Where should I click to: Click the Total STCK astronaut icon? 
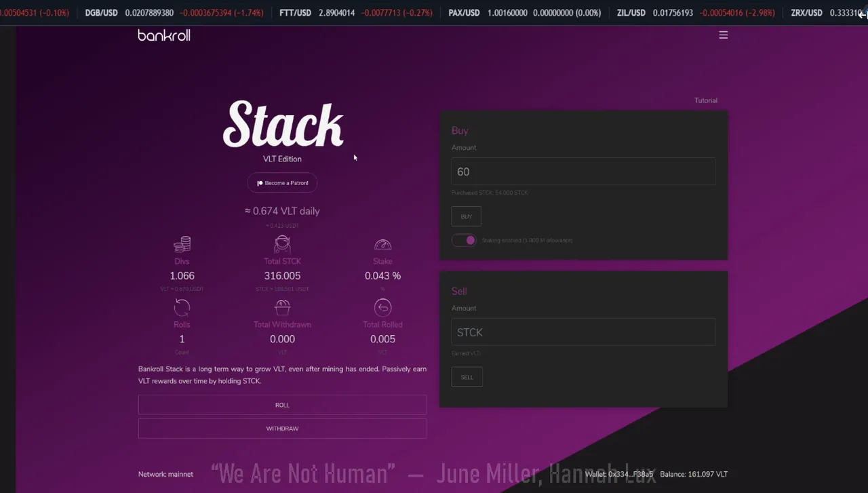pyautogui.click(x=282, y=244)
